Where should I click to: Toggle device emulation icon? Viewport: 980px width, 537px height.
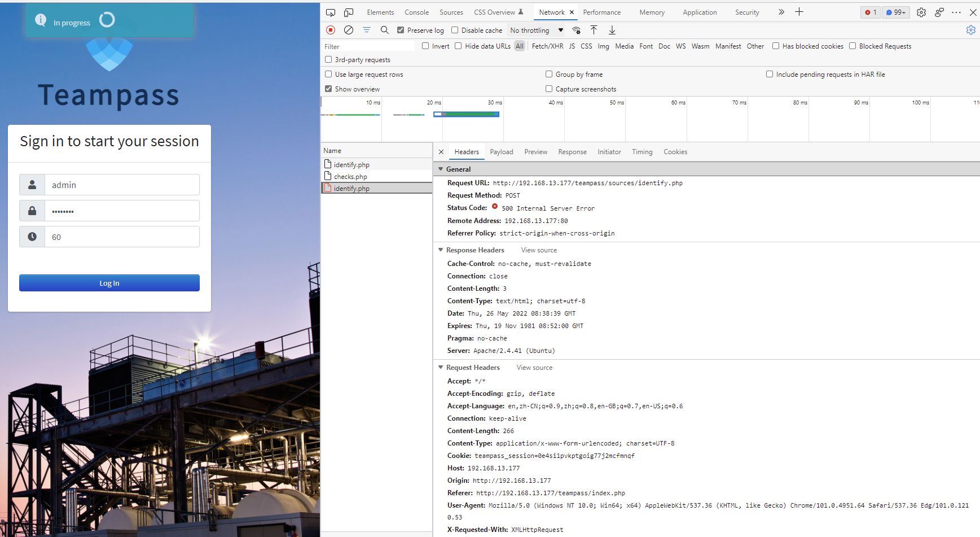click(x=349, y=12)
